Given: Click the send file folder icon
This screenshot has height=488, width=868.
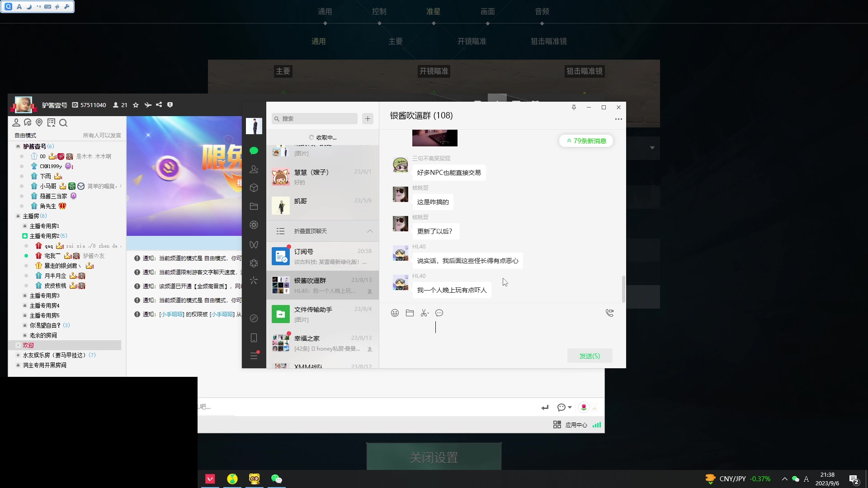Looking at the screenshot, I should click(x=410, y=313).
